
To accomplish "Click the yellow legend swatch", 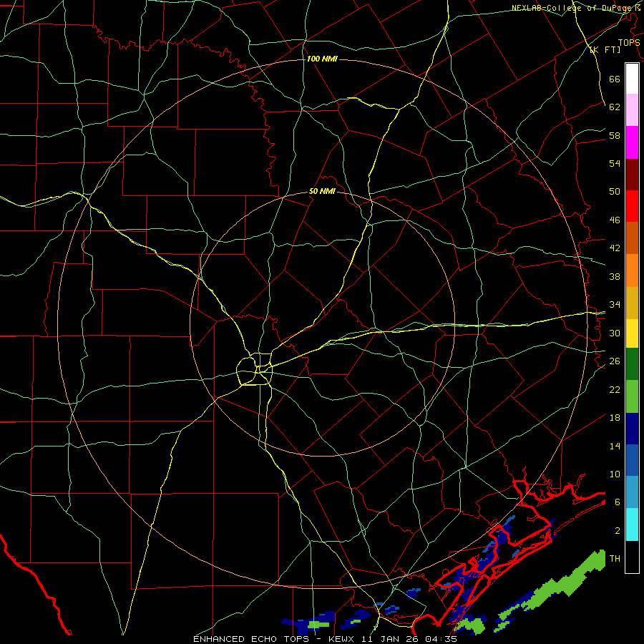I will 632,333.
